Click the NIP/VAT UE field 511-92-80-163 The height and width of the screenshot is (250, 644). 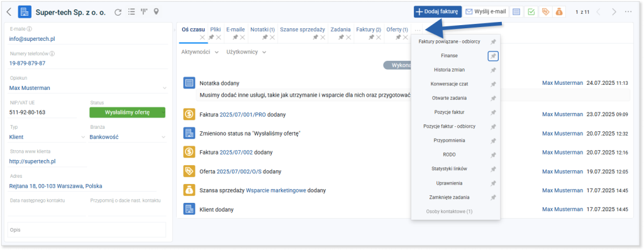pyautogui.click(x=43, y=112)
